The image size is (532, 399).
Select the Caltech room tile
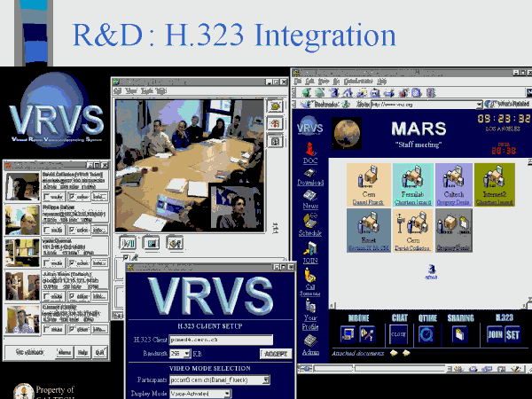pos(454,184)
